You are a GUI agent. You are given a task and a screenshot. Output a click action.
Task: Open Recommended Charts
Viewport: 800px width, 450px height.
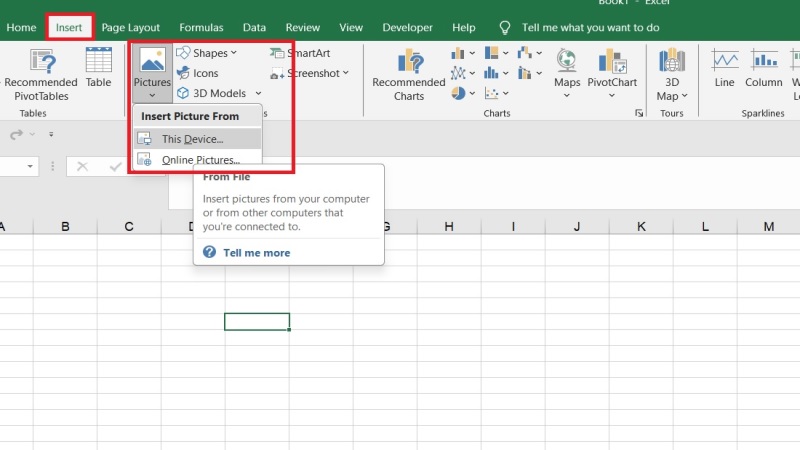coord(409,74)
